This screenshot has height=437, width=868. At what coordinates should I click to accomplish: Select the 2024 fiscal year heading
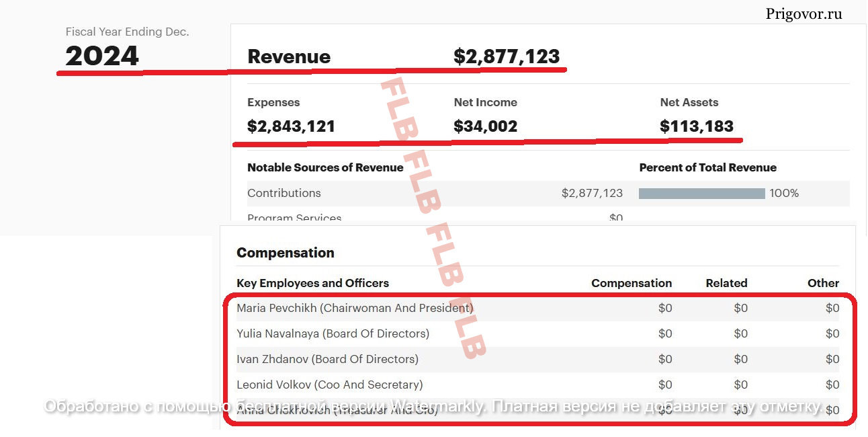tap(102, 56)
